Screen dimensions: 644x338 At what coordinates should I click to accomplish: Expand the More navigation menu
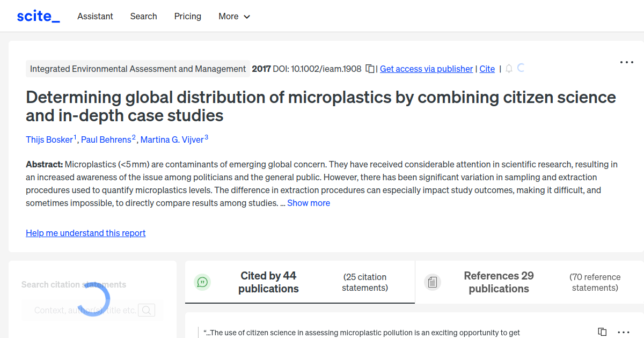[x=234, y=17]
